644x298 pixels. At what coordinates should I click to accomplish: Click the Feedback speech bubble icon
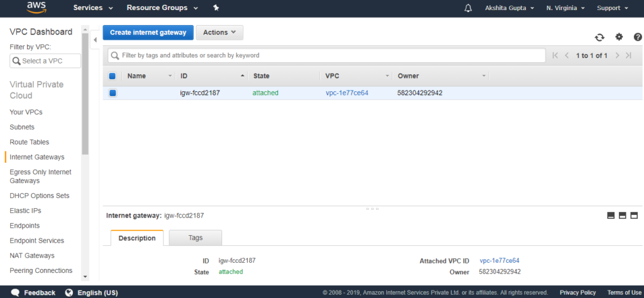click(x=15, y=293)
